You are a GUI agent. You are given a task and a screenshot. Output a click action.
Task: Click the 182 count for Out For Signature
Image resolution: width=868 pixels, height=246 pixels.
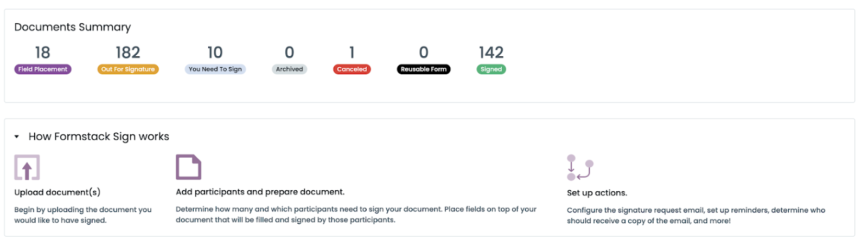(128, 53)
